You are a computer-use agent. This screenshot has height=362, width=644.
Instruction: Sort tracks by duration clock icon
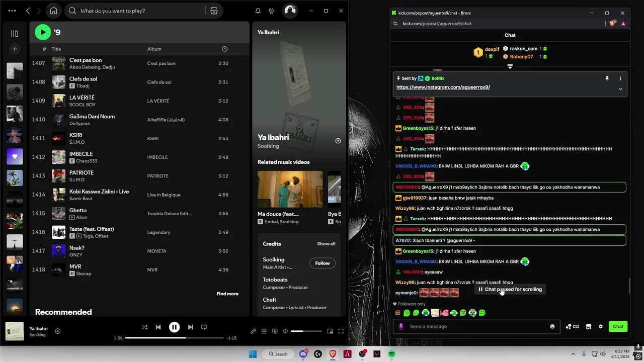tap(224, 49)
